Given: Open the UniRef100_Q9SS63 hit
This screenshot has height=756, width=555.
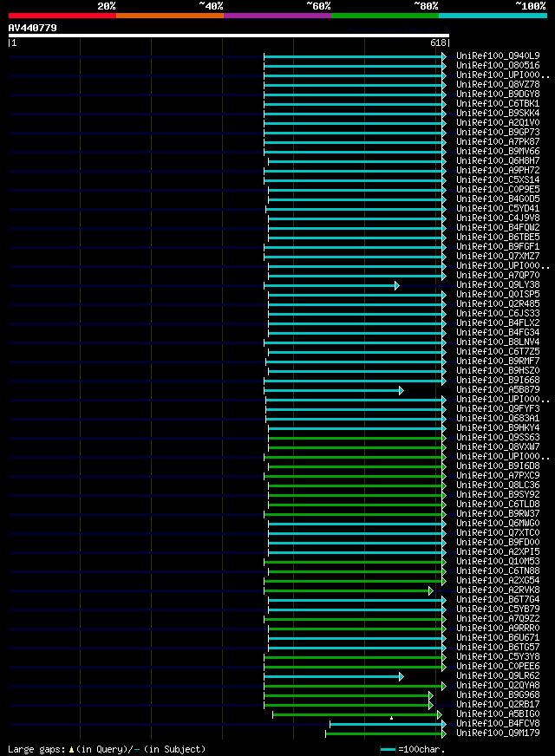Looking at the screenshot, I should pos(498,437).
